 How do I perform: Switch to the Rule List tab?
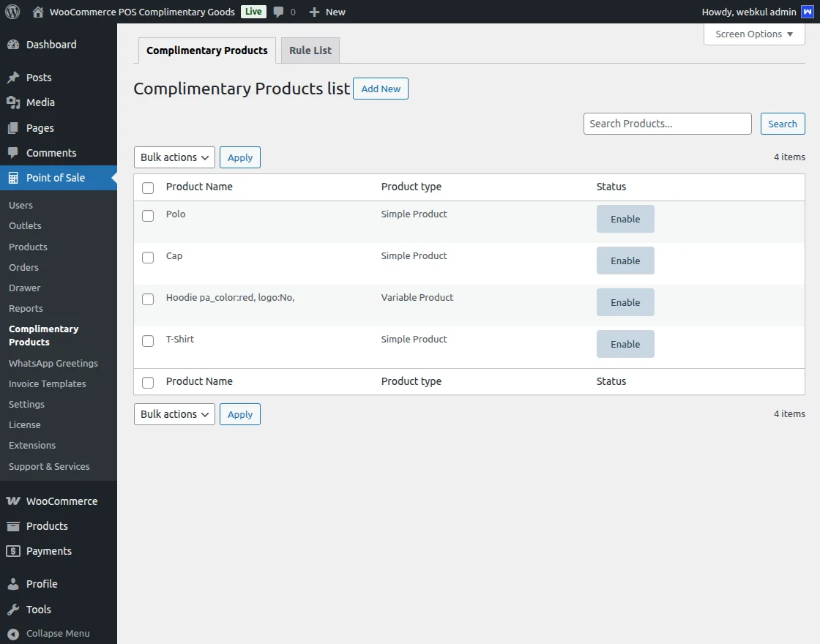[310, 50]
